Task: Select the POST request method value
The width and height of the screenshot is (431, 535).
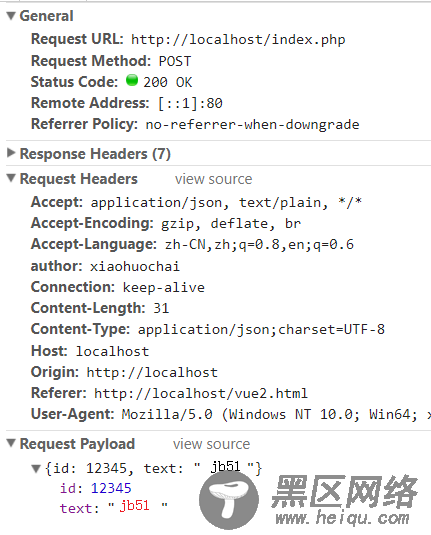Action: 175,61
